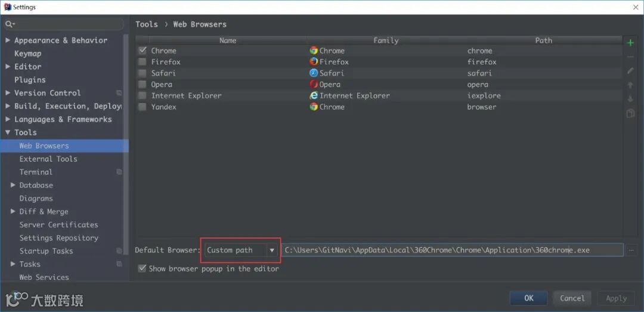Open the Keymap settings page
The image size is (644, 312).
click(x=27, y=54)
